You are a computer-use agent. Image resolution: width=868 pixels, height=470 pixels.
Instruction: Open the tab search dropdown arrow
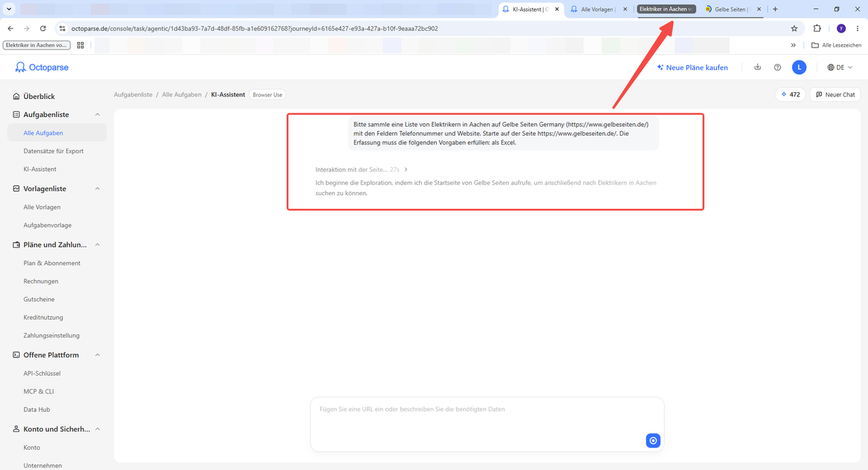point(9,9)
